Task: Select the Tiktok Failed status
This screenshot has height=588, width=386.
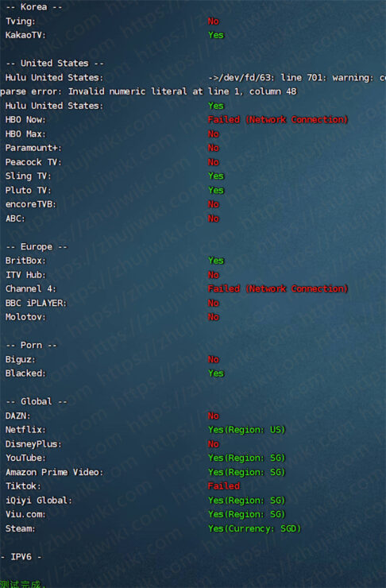Action: pyautogui.click(x=224, y=486)
